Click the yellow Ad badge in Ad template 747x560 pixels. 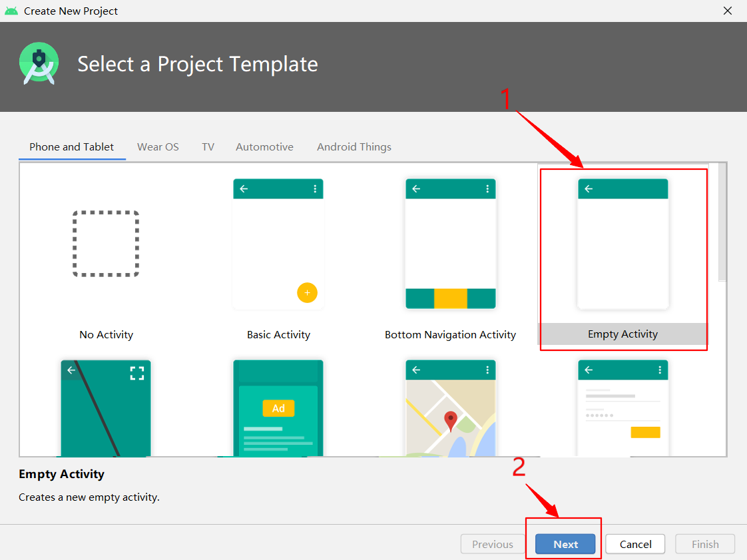(x=278, y=408)
